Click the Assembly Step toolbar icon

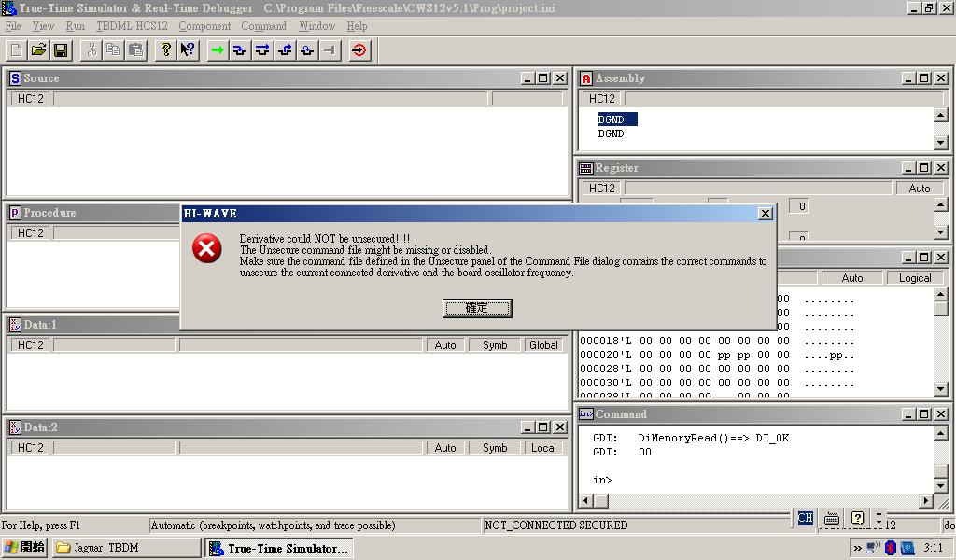tap(307, 50)
